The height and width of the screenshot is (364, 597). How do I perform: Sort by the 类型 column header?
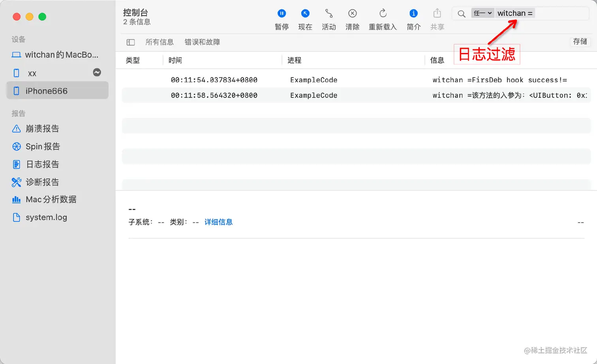tap(133, 60)
